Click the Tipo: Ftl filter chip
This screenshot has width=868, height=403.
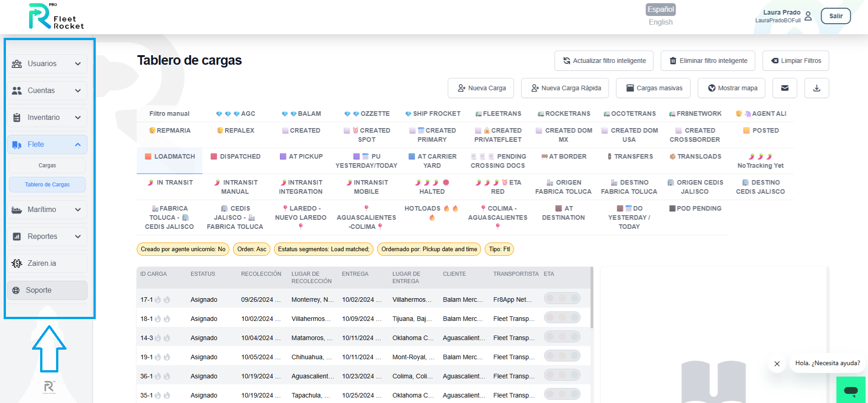[499, 249]
